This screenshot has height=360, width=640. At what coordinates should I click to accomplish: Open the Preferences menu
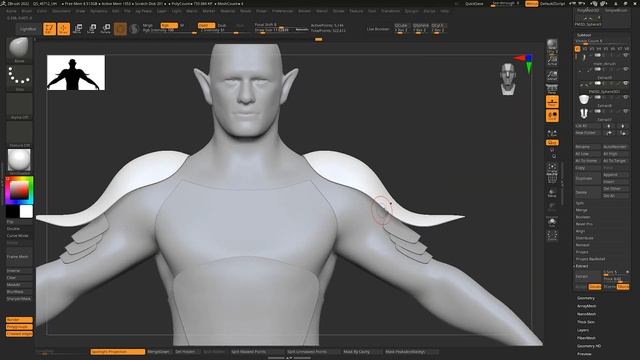pyautogui.click(x=282, y=11)
